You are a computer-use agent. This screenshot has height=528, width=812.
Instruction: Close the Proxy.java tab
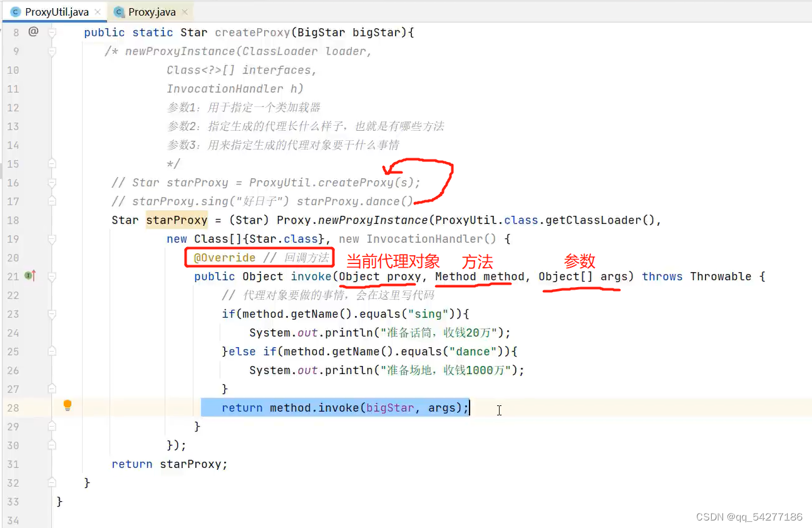184,13
